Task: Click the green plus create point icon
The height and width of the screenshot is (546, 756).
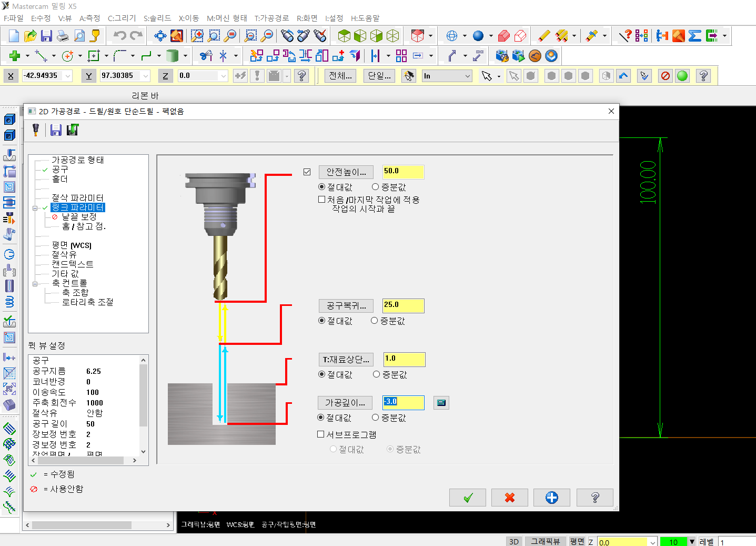Action: (x=15, y=56)
